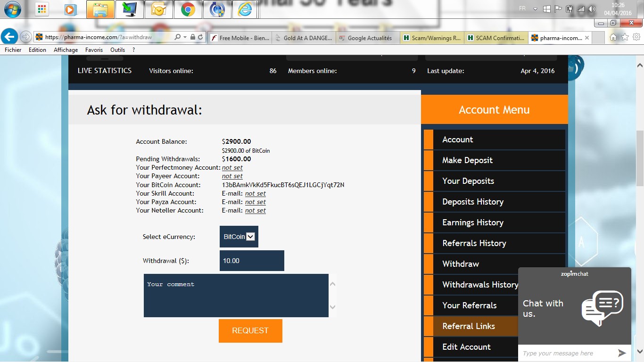Click the browser Back arrow button
This screenshot has width=644, height=362.
click(x=9, y=37)
